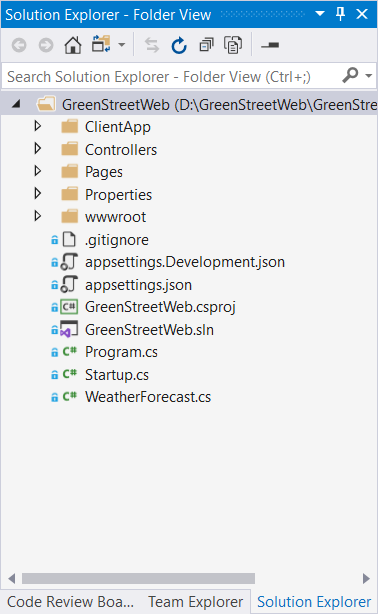Click the search magnifier icon
Viewport: 378px width, 614px height.
[x=350, y=75]
